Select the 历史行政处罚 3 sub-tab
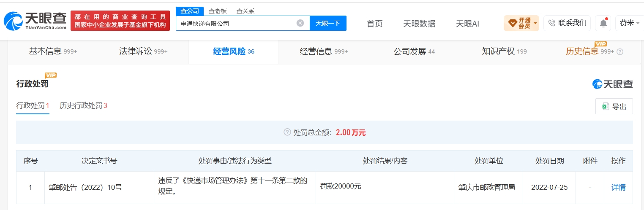Screen dimensions: 644x210 coord(83,106)
